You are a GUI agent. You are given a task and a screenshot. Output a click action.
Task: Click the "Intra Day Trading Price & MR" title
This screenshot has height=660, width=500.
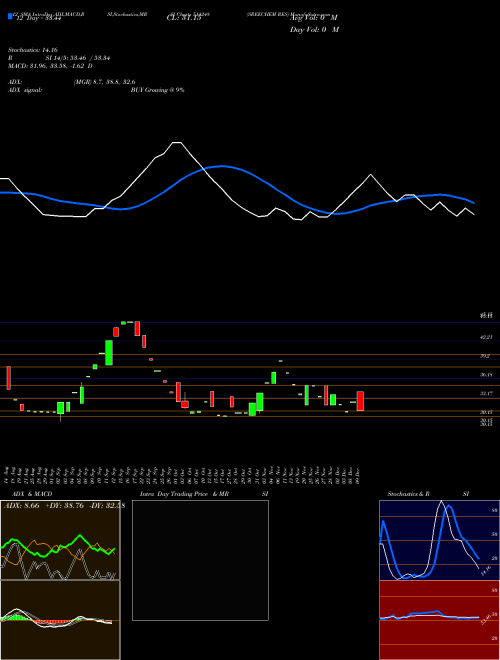pos(184,494)
